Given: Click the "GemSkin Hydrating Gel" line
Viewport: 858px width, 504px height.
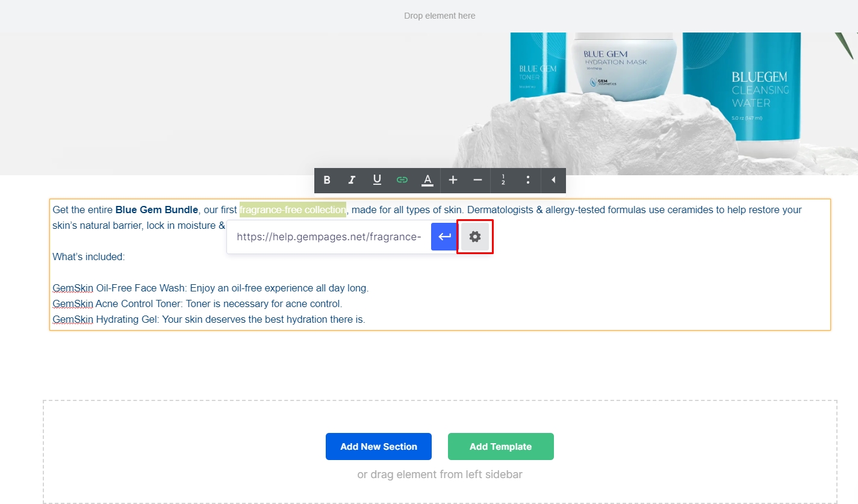Looking at the screenshot, I should coord(209,319).
